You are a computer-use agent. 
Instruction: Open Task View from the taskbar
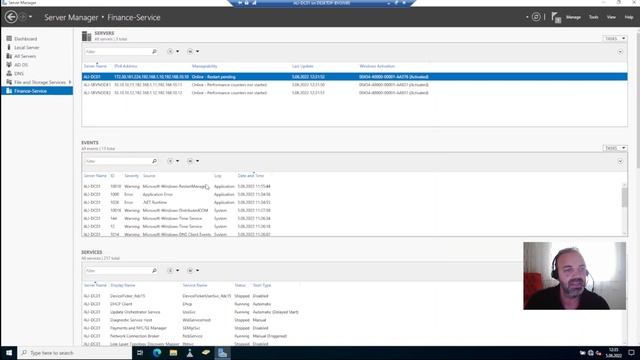(140, 353)
